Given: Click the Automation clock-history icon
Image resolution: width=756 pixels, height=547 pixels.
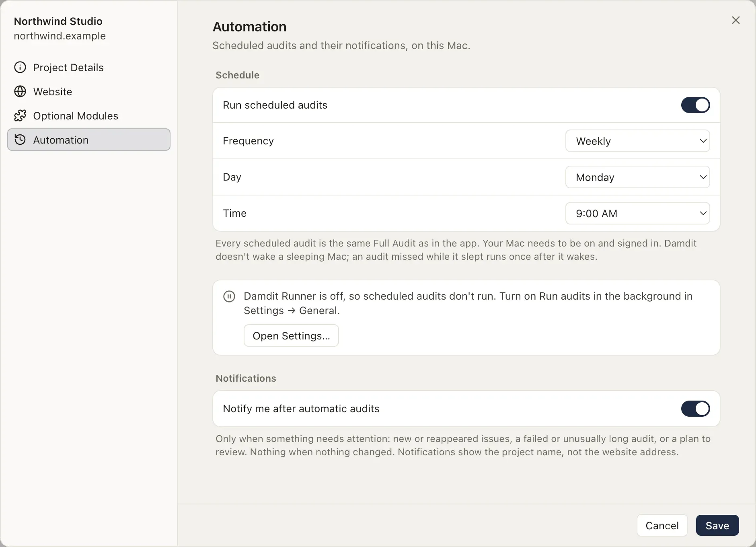Looking at the screenshot, I should click(20, 140).
